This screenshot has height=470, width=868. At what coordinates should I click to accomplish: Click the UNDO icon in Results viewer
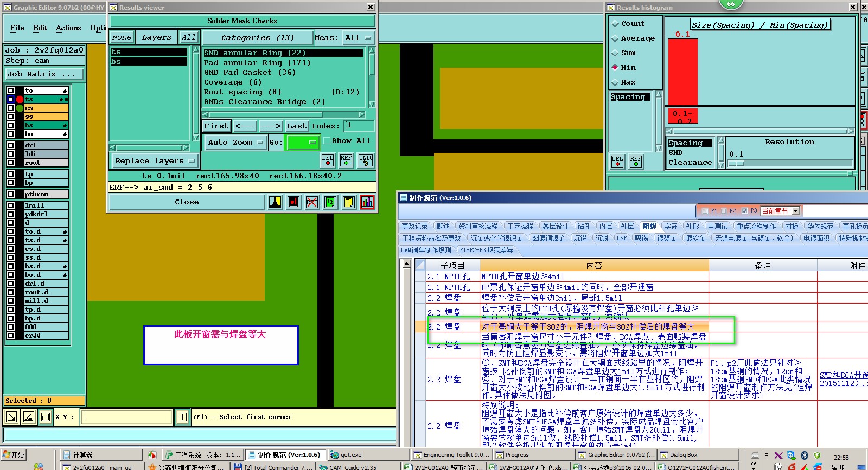coord(366,160)
